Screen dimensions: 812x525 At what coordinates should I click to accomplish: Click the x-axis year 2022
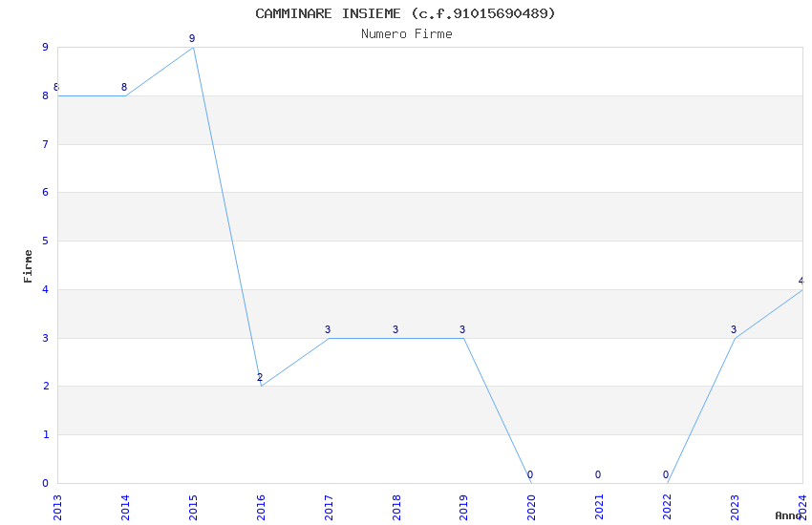(x=668, y=508)
